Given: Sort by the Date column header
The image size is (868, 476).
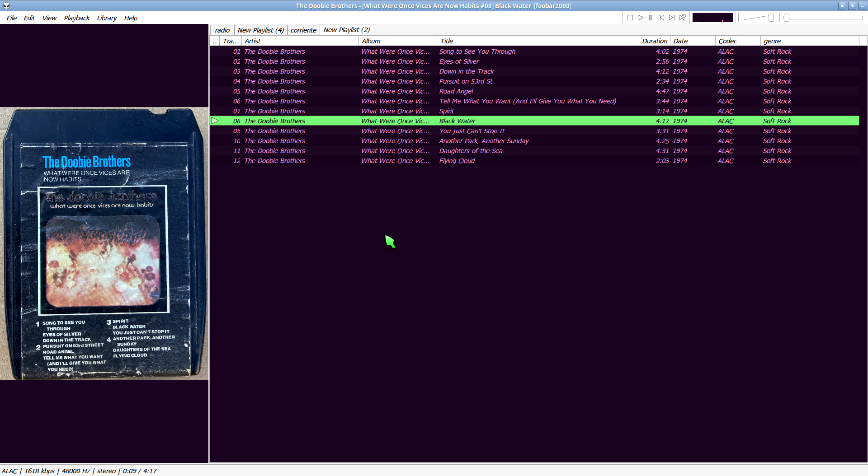Looking at the screenshot, I should 693,41.
